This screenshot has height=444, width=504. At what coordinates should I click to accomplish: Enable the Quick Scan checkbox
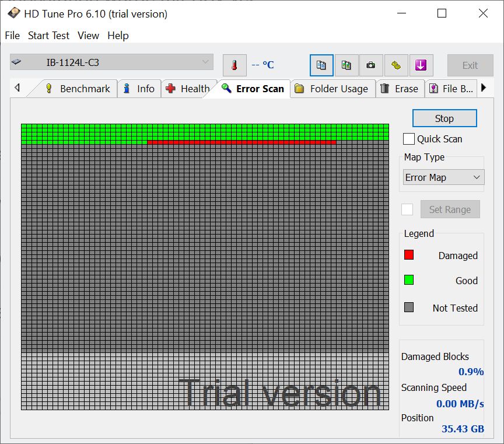[x=408, y=139]
